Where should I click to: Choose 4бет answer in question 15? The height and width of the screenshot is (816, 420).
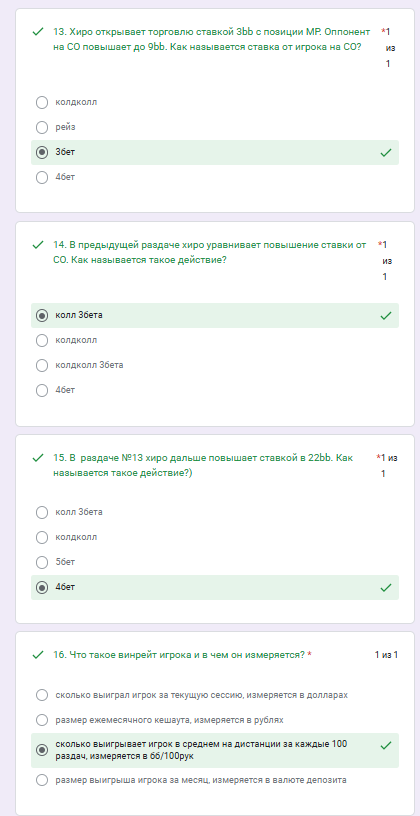click(42, 588)
